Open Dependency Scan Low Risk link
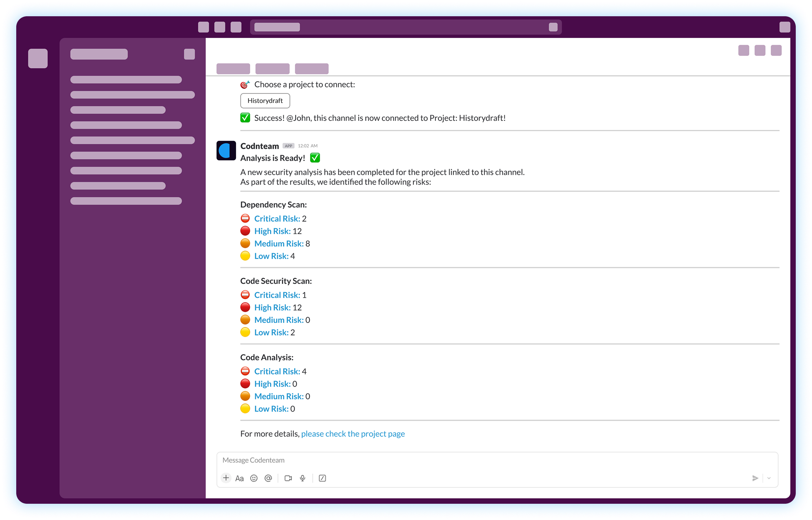 (271, 256)
